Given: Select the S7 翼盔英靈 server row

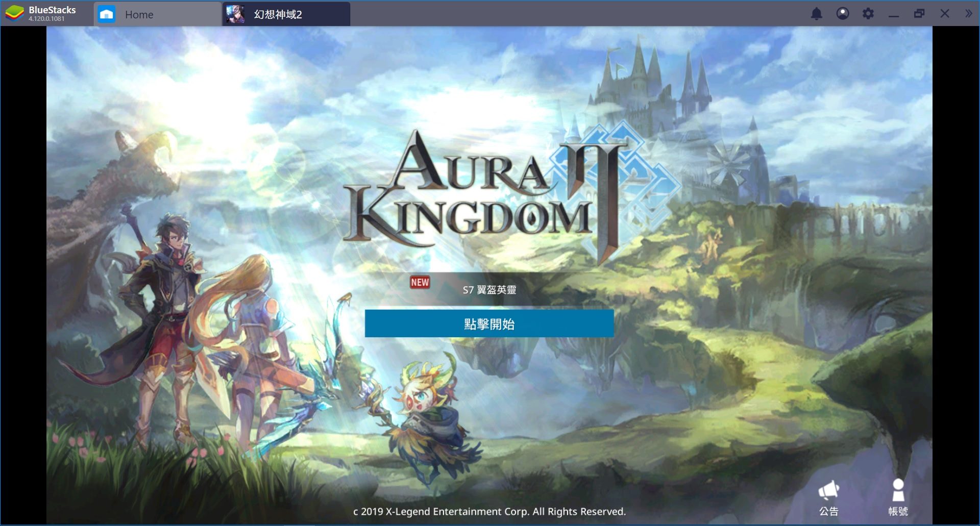Looking at the screenshot, I should [x=489, y=289].
